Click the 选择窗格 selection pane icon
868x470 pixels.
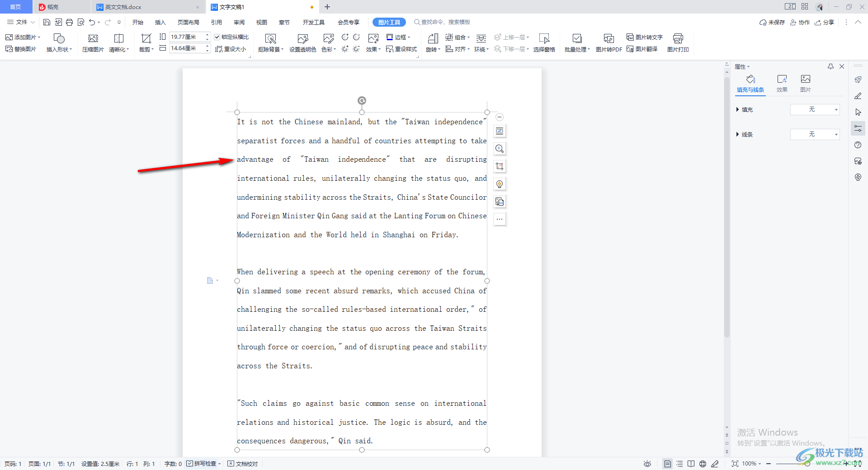coord(544,38)
